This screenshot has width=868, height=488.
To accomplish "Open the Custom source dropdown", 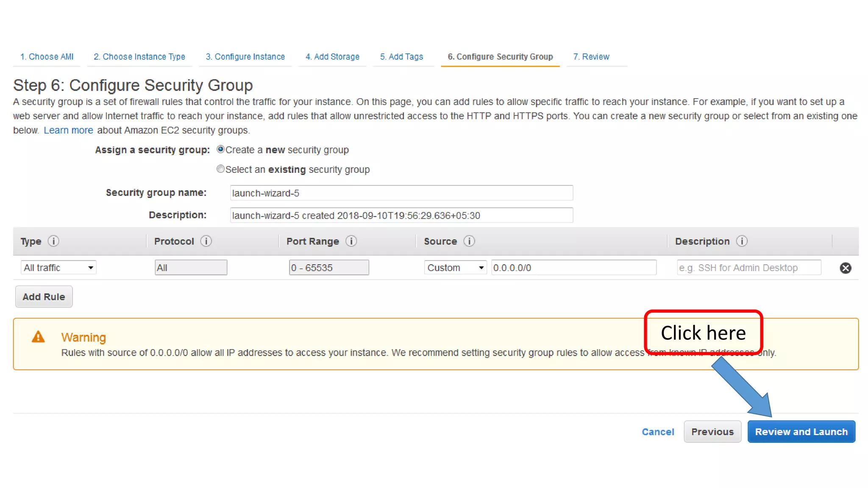I will [455, 268].
